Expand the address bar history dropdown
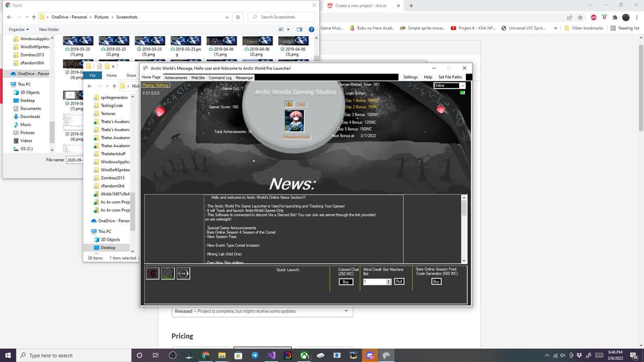This screenshot has width=644, height=362. pyautogui.click(x=227, y=17)
